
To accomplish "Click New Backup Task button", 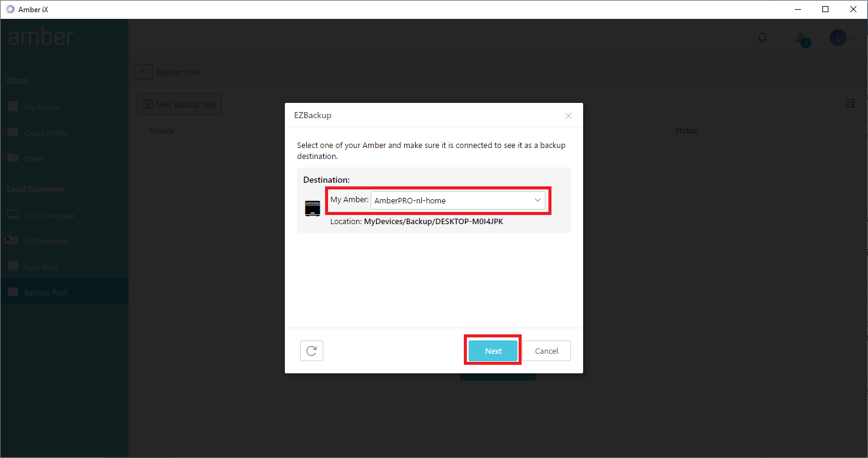I will 179,104.
